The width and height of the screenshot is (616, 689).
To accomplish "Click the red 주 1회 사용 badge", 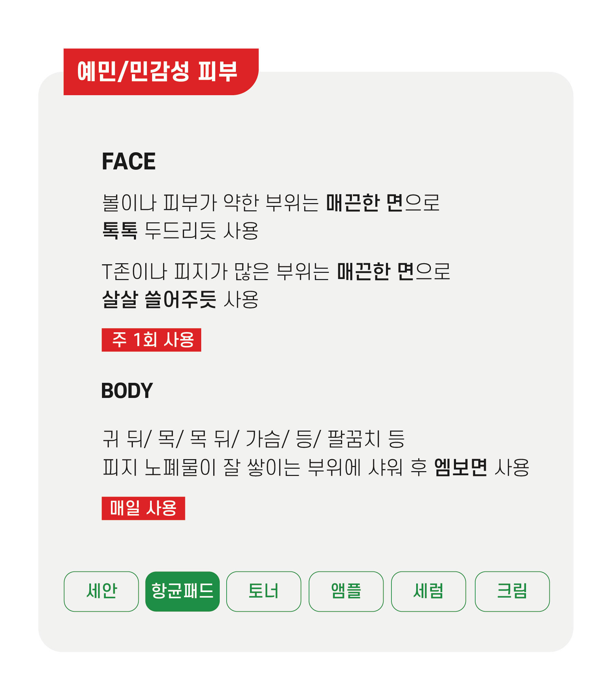I will pyautogui.click(x=151, y=340).
